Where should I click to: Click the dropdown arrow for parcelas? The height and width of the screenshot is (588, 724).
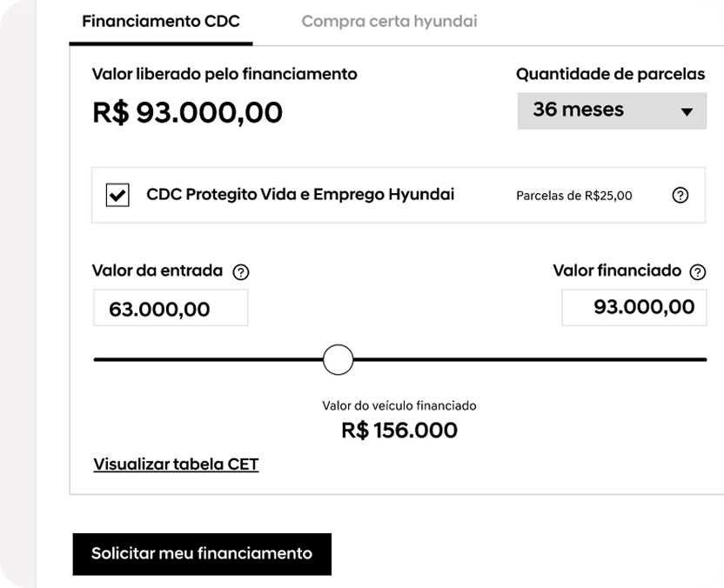[687, 112]
